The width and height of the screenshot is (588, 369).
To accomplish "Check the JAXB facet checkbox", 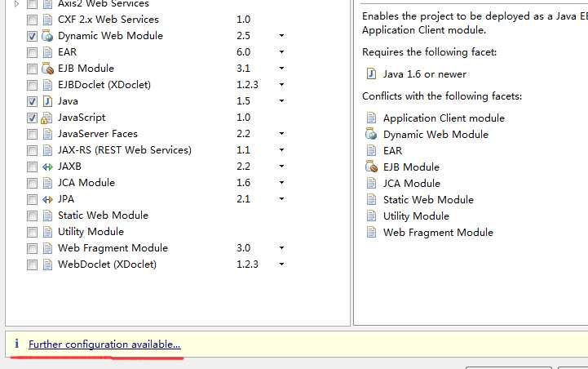I will (32, 167).
